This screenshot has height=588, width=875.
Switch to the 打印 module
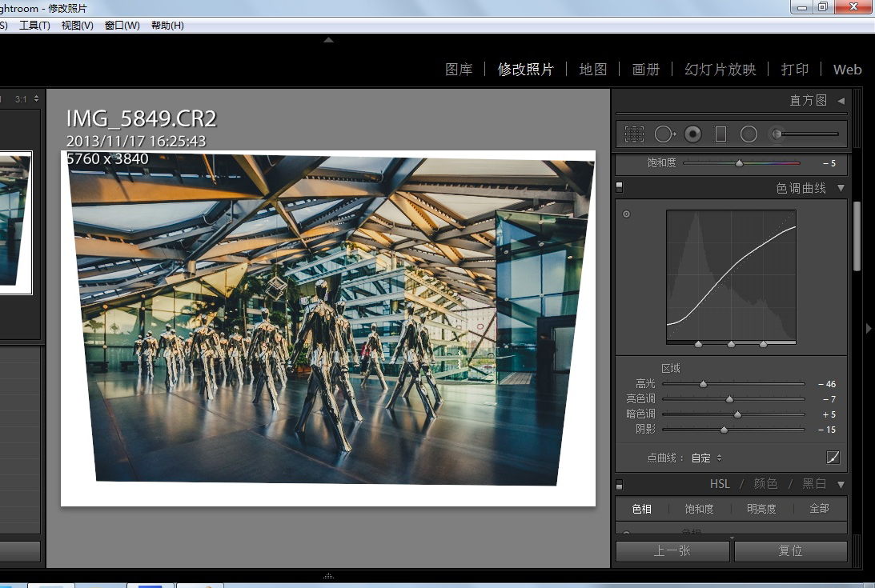[795, 70]
